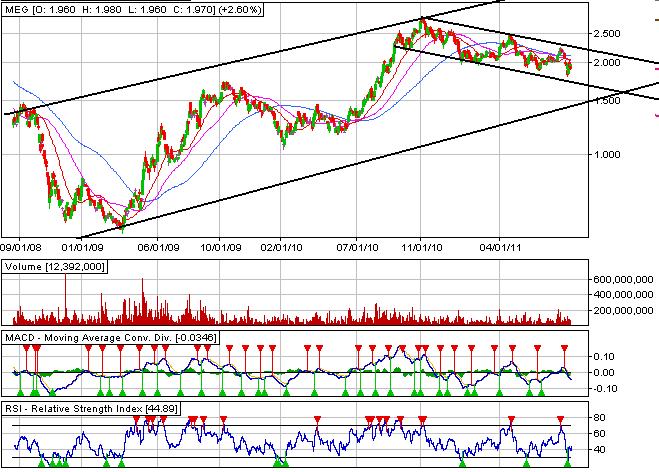Select the 1.000 price axis label
This screenshot has width=659, height=472.
(x=606, y=155)
